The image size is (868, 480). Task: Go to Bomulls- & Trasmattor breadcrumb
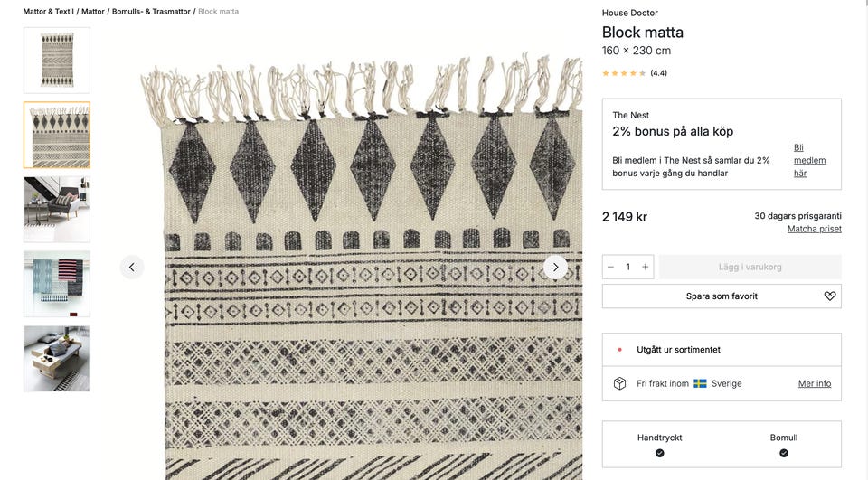[x=151, y=12]
